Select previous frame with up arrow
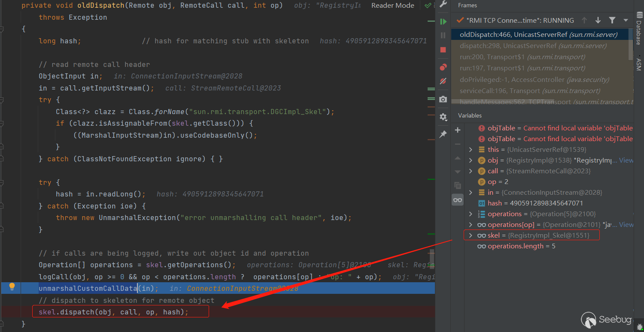This screenshot has height=332, width=644. [584, 20]
